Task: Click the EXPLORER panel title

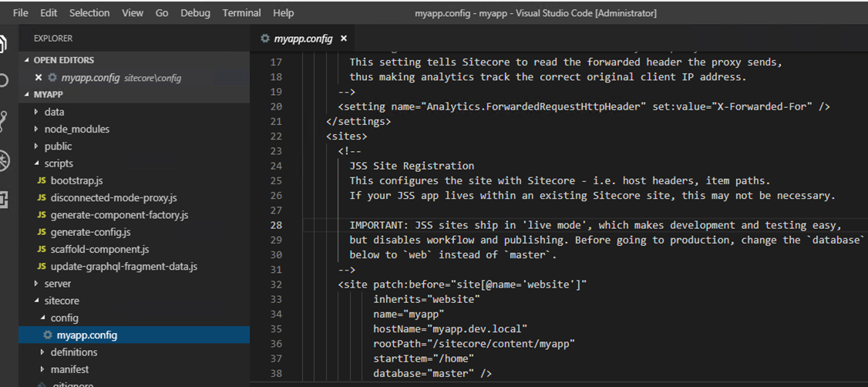Action: 53,39
